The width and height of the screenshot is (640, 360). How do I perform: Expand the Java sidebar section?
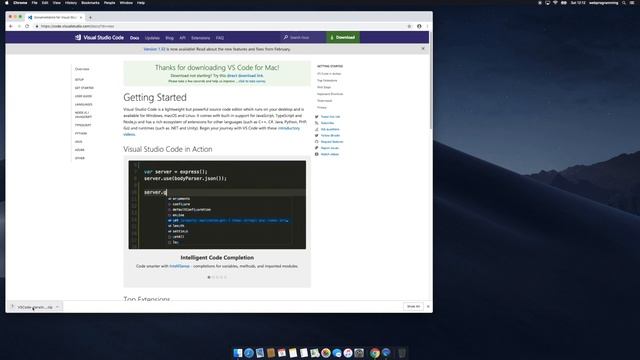(78, 142)
